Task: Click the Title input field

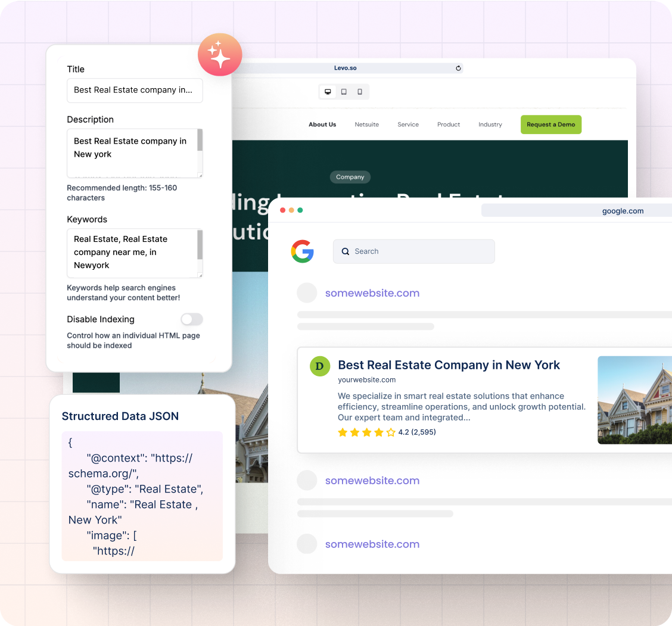Action: (135, 91)
